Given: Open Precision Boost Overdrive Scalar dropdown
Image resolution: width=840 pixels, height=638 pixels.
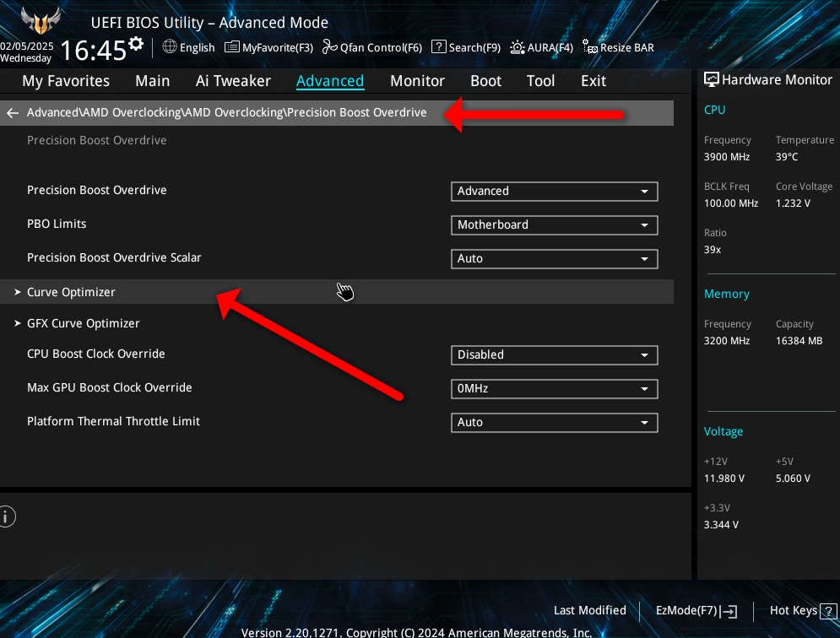Looking at the screenshot, I should click(555, 259).
